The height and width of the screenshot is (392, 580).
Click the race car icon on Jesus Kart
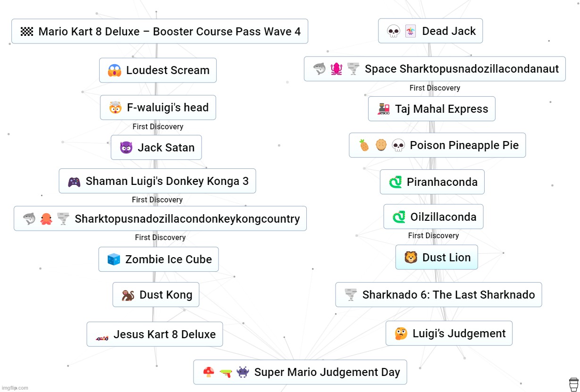[102, 335]
